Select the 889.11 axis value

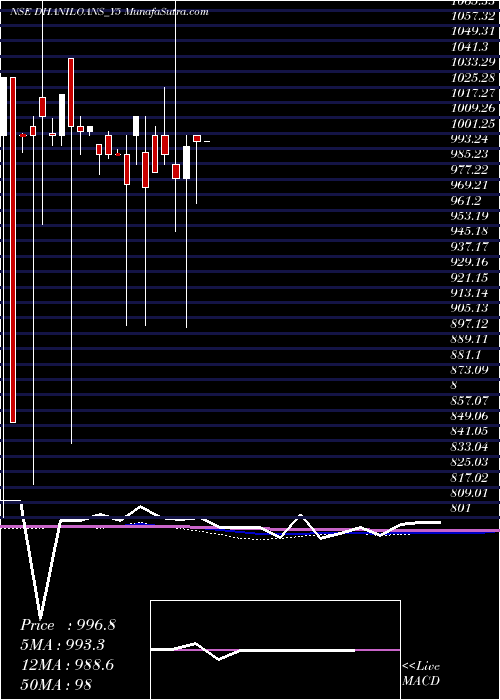click(470, 339)
